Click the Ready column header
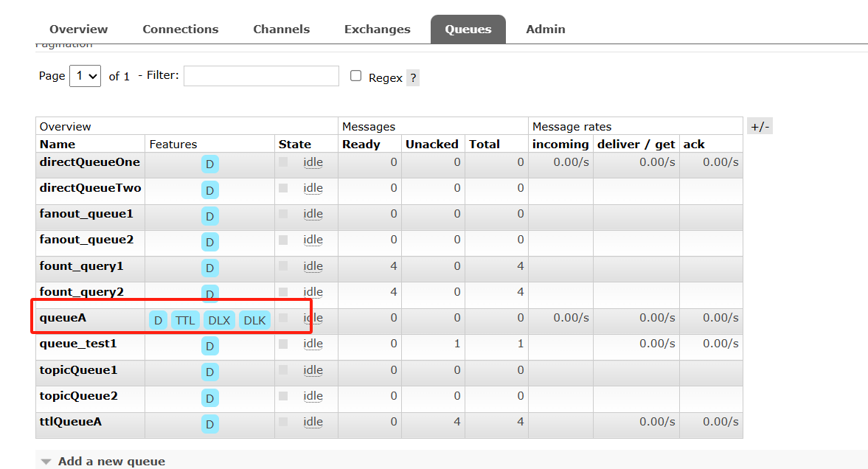 (361, 145)
